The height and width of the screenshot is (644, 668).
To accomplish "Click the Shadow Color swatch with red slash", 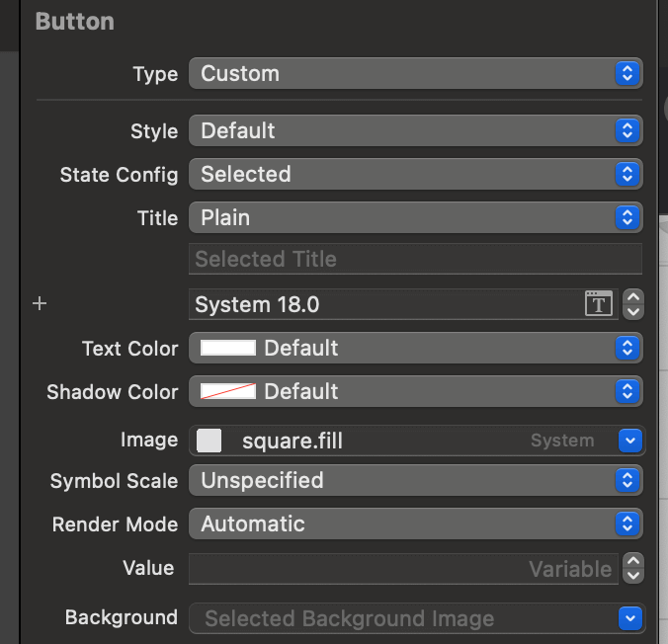I will coord(228,391).
